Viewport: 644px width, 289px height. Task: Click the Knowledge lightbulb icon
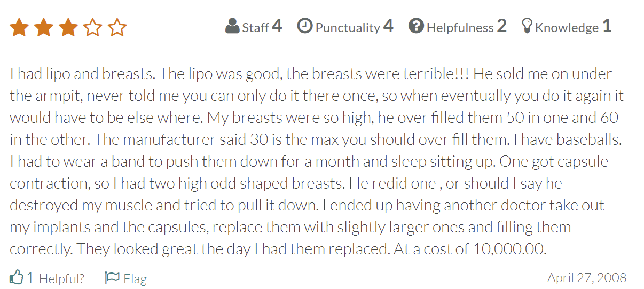coord(527,26)
